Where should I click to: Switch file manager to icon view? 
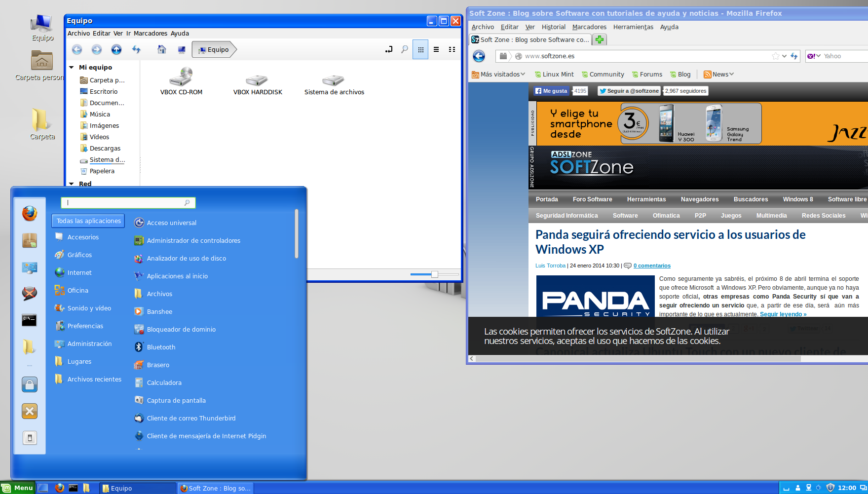coord(420,49)
